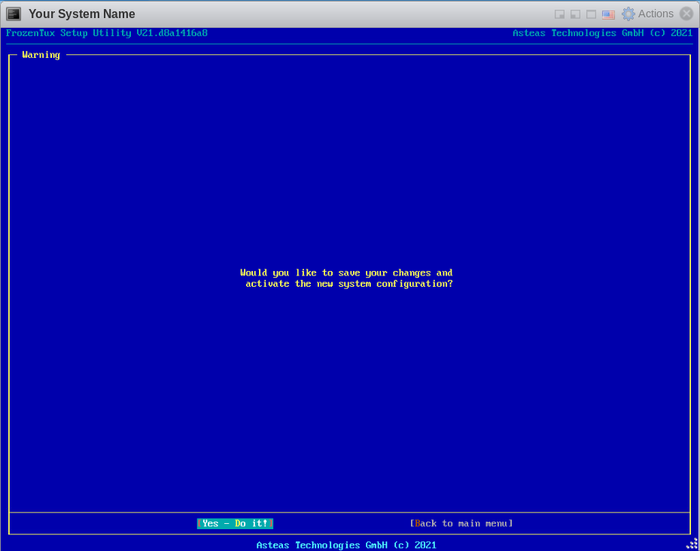The width and height of the screenshot is (700, 551).
Task: Click the US flag keyboard layout icon
Action: pos(608,15)
